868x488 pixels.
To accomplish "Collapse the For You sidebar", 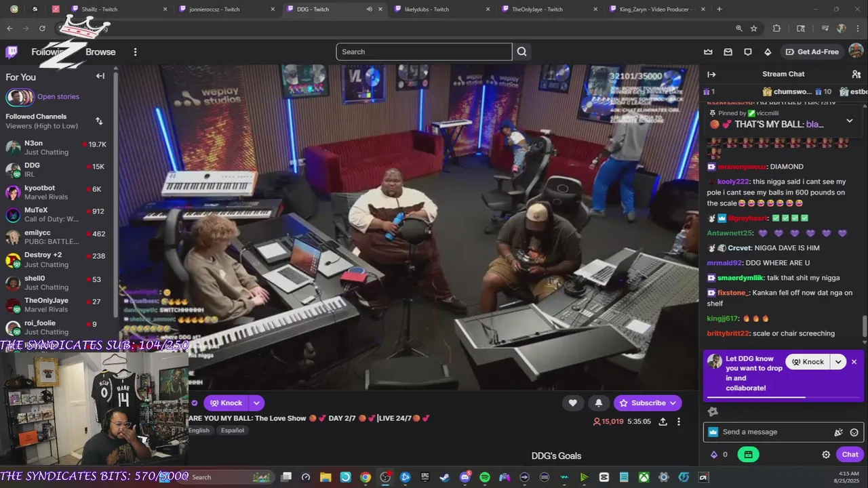I will click(x=100, y=77).
